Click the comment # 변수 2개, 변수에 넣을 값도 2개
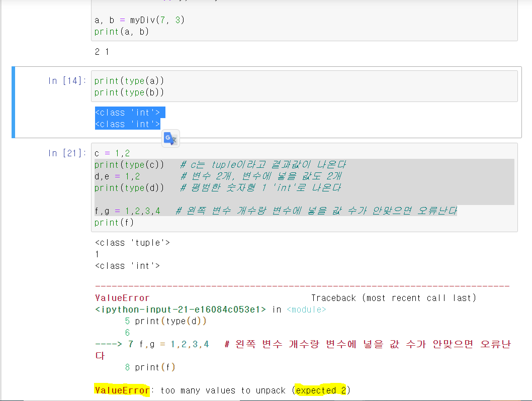 tap(261, 176)
